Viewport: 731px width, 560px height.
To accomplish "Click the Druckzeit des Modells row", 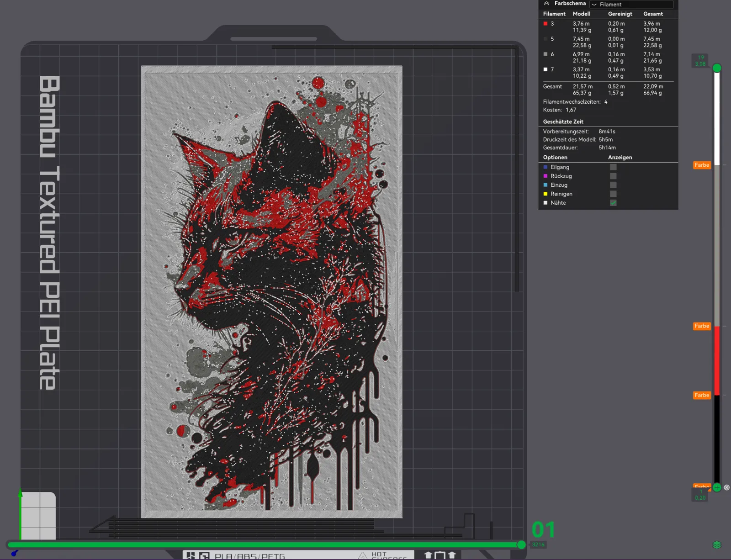I will [x=578, y=140].
